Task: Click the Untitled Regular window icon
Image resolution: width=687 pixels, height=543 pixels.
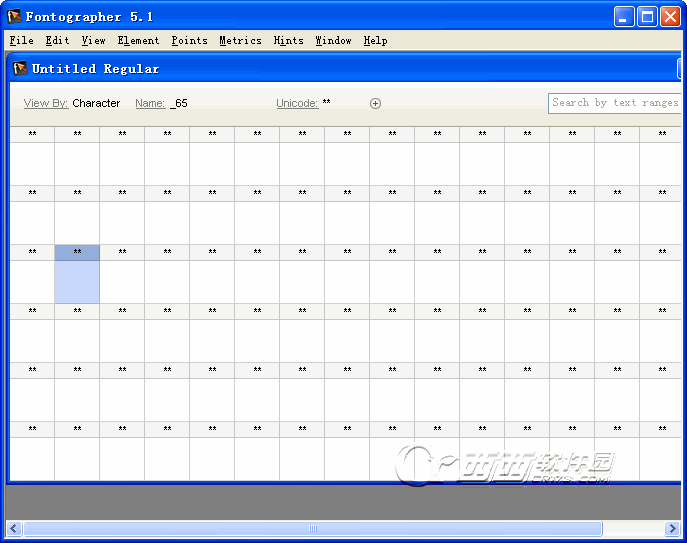Action: (x=20, y=68)
